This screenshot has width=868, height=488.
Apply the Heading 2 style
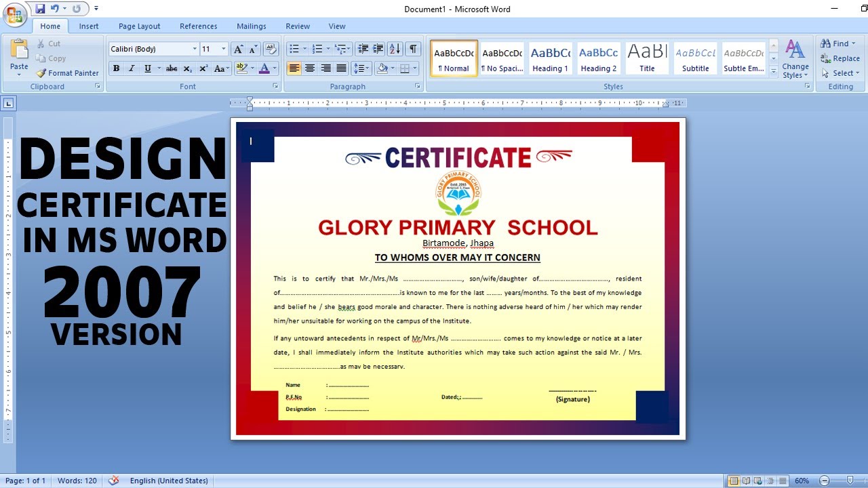point(599,58)
